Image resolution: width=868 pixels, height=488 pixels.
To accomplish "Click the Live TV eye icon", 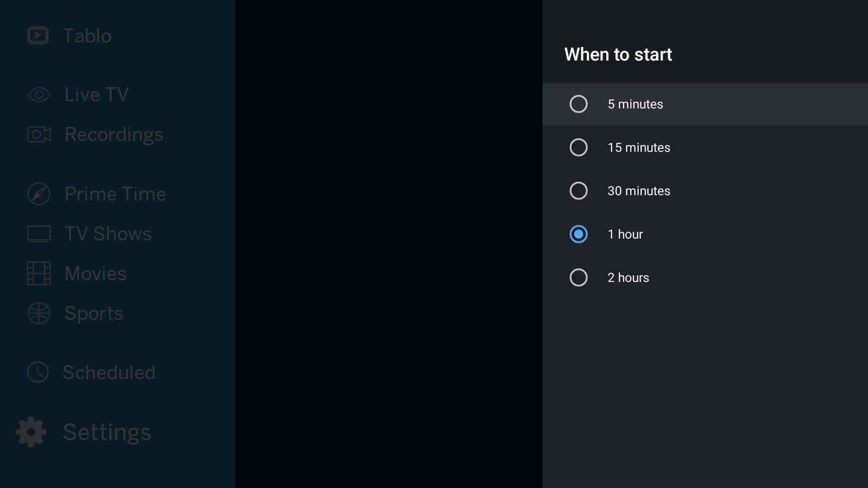I will click(x=39, y=94).
